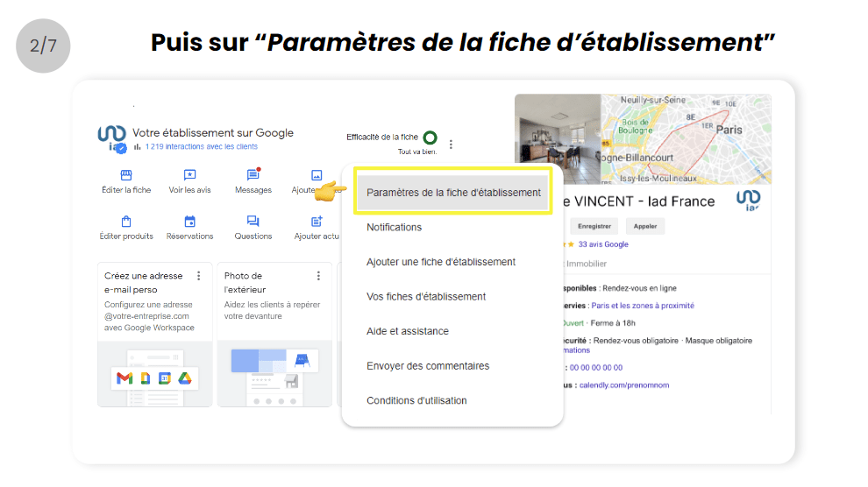Image resolution: width=868 pixels, height=487 pixels.
Task: Click the Photo de l'extérieur heading
Action: (x=245, y=282)
